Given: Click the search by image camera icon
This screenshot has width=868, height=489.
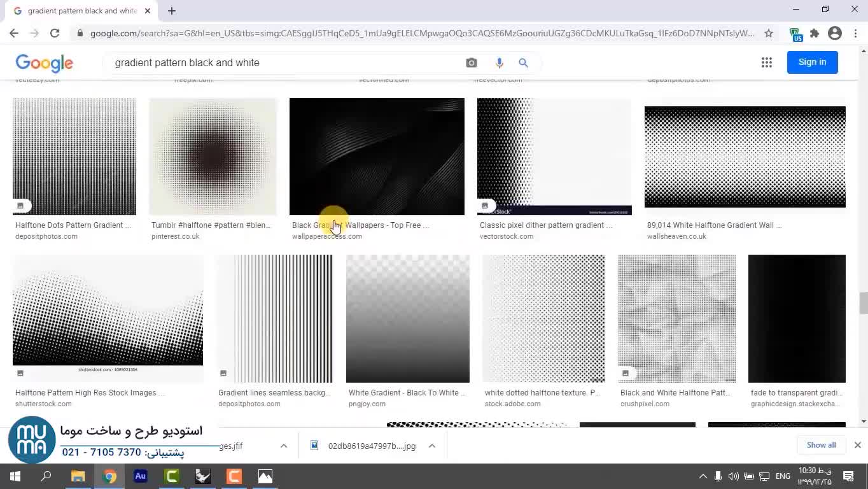Looking at the screenshot, I should click(471, 62).
